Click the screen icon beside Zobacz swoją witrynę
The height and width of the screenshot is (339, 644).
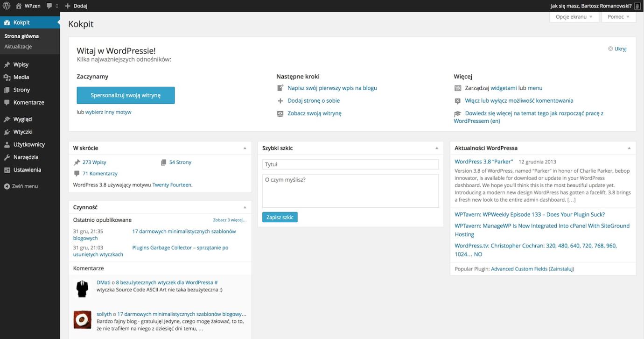tap(280, 113)
